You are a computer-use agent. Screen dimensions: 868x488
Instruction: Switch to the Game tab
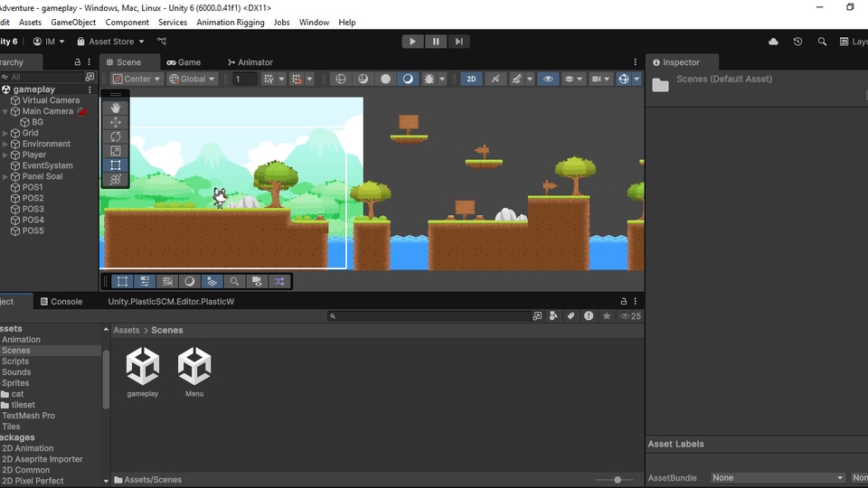(x=183, y=62)
